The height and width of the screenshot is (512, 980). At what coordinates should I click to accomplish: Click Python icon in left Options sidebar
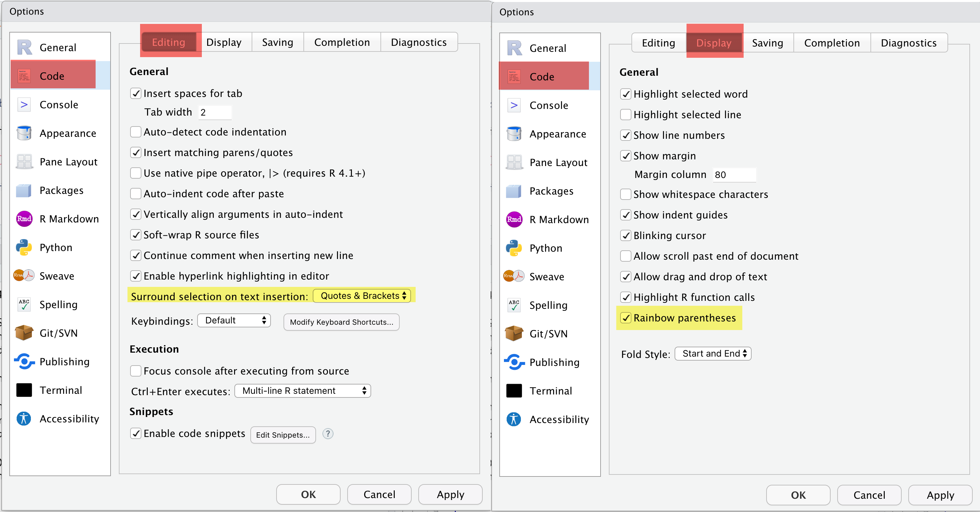pyautogui.click(x=24, y=247)
